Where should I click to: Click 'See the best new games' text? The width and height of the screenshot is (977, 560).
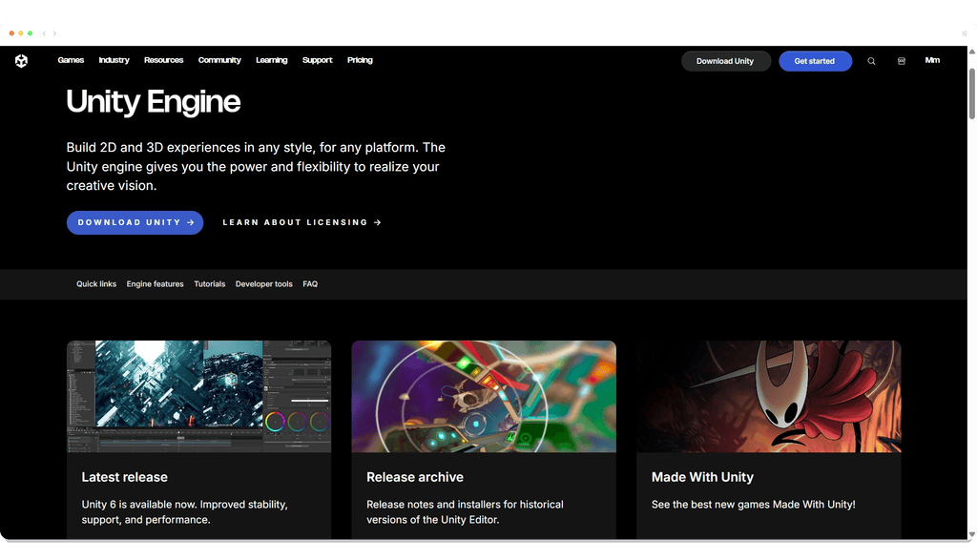click(754, 505)
